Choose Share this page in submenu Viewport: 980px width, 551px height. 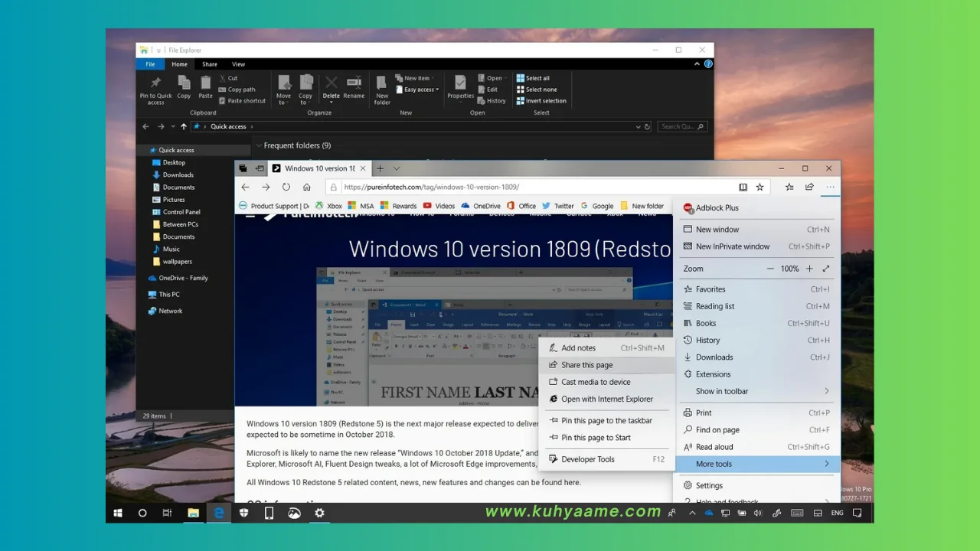pos(606,365)
